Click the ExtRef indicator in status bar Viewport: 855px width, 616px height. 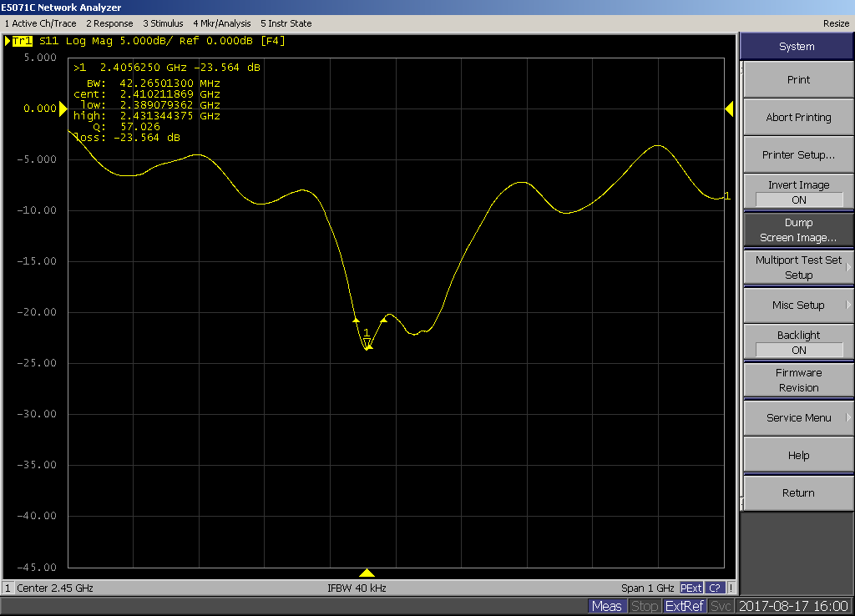point(685,606)
